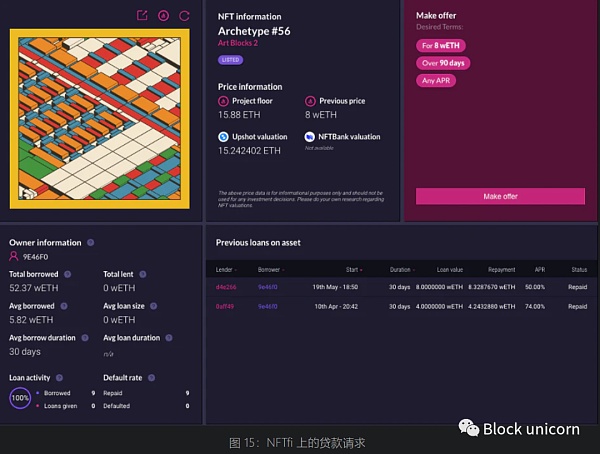
Task: Select the Over 90 days term pill
Action: (x=443, y=63)
